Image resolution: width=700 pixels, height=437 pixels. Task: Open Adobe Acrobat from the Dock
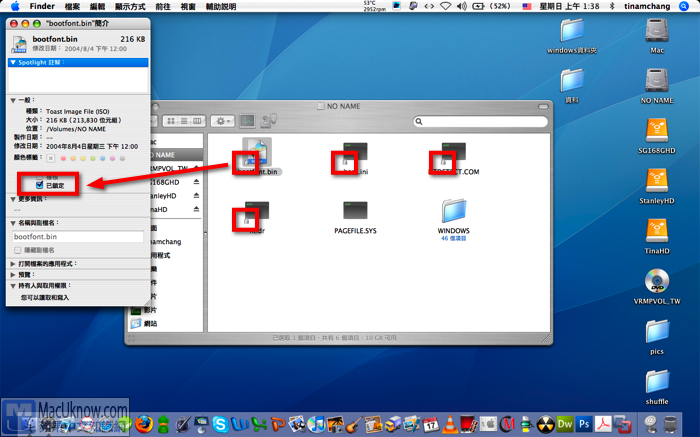click(603, 424)
